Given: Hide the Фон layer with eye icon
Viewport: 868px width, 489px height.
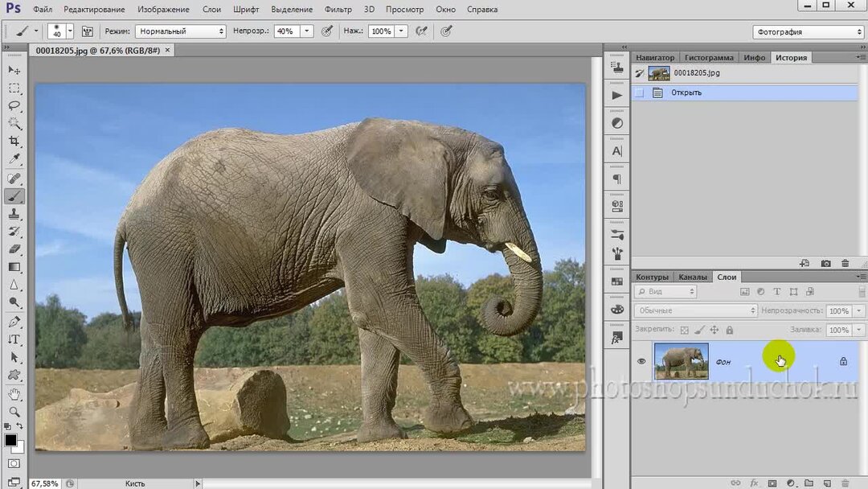Looking at the screenshot, I should pyautogui.click(x=641, y=361).
